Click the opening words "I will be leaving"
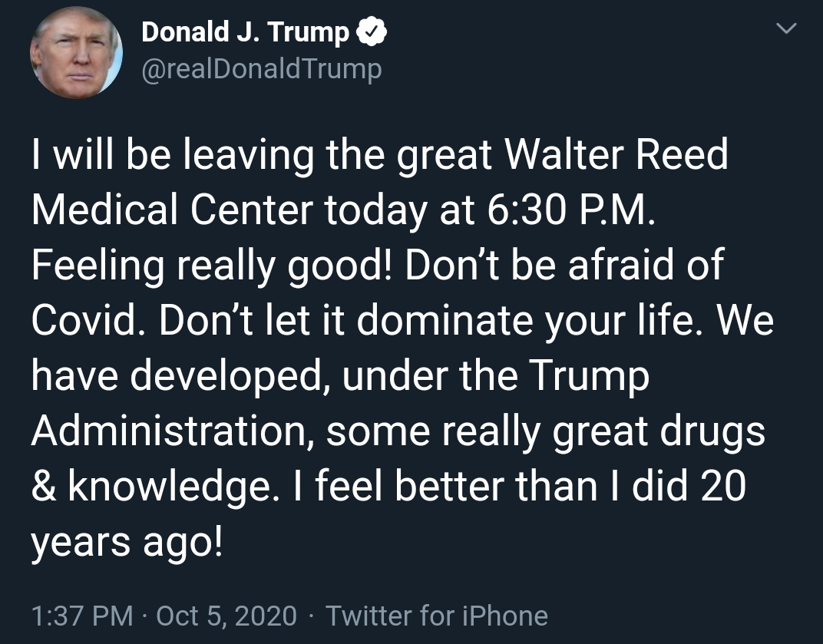Viewport: 823px width, 644px height. 172,154
